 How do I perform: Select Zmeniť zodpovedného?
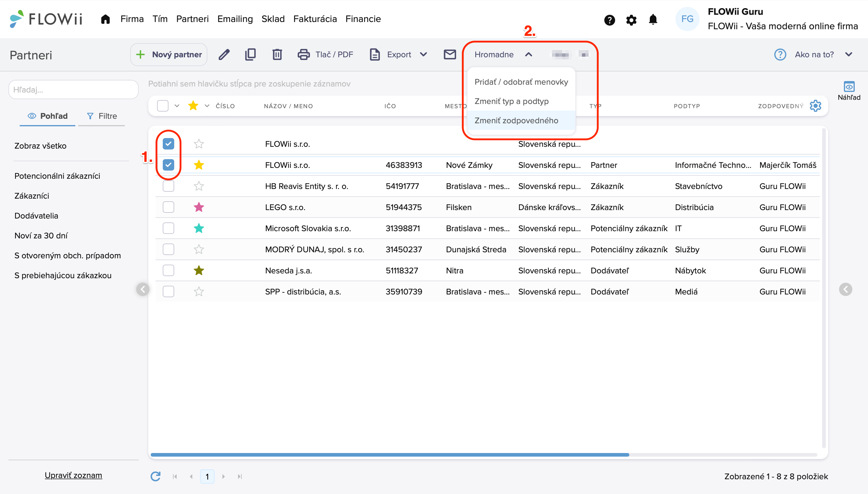pos(521,121)
